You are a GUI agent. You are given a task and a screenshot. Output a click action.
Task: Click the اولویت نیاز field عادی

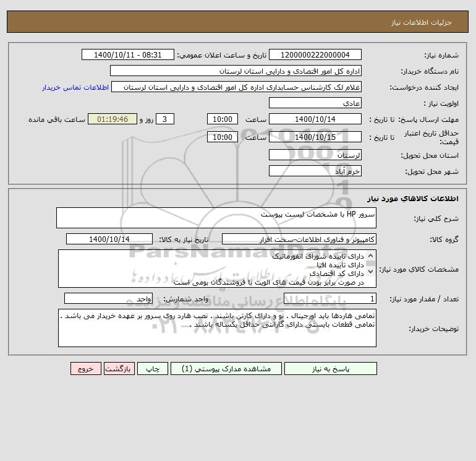pos(315,103)
